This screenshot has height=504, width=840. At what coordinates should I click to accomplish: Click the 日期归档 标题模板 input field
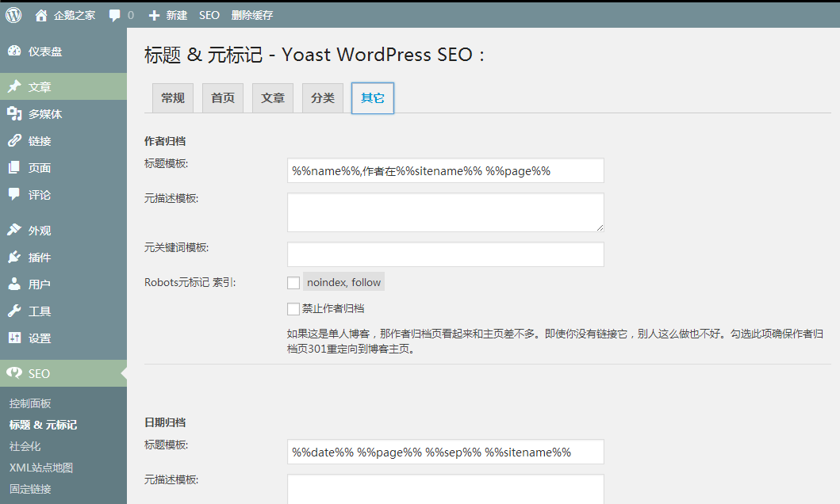[445, 452]
